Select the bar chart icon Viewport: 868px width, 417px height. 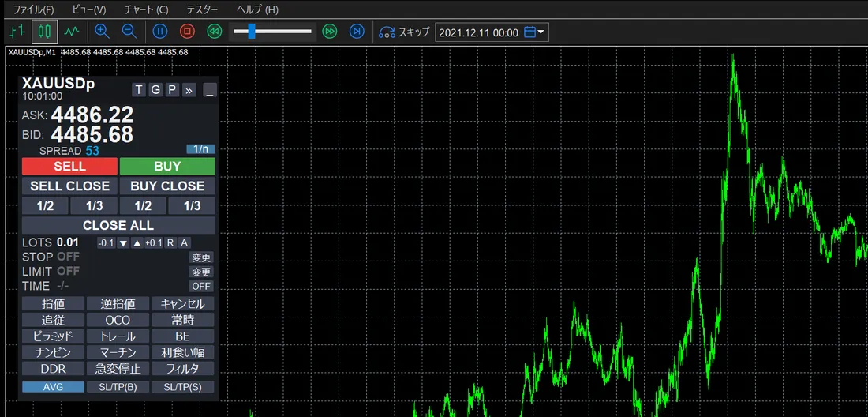tap(17, 32)
